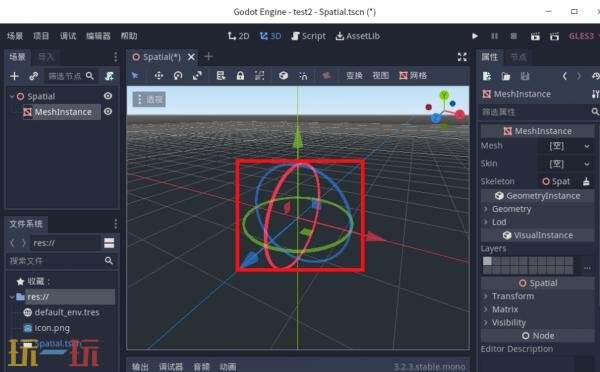Select default_env.tres file

[x=67, y=312]
